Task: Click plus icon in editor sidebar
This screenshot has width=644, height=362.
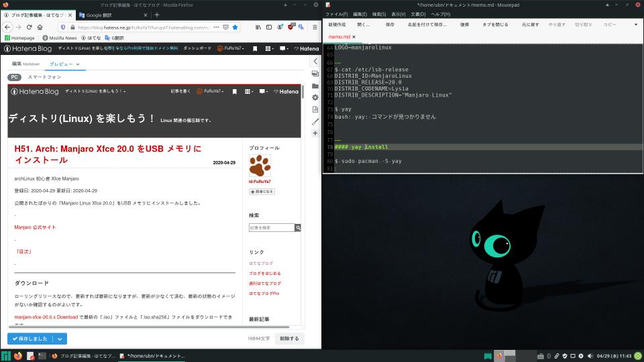Action: pos(315,133)
